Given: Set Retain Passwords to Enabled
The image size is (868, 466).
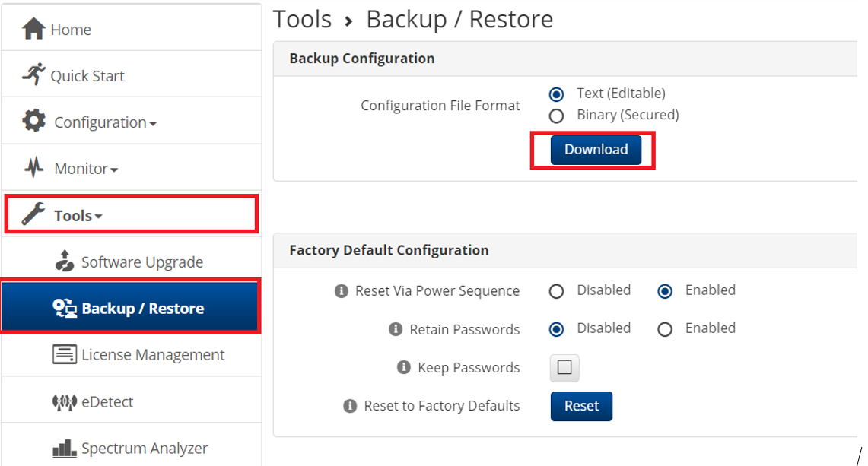Looking at the screenshot, I should pyautogui.click(x=665, y=329).
